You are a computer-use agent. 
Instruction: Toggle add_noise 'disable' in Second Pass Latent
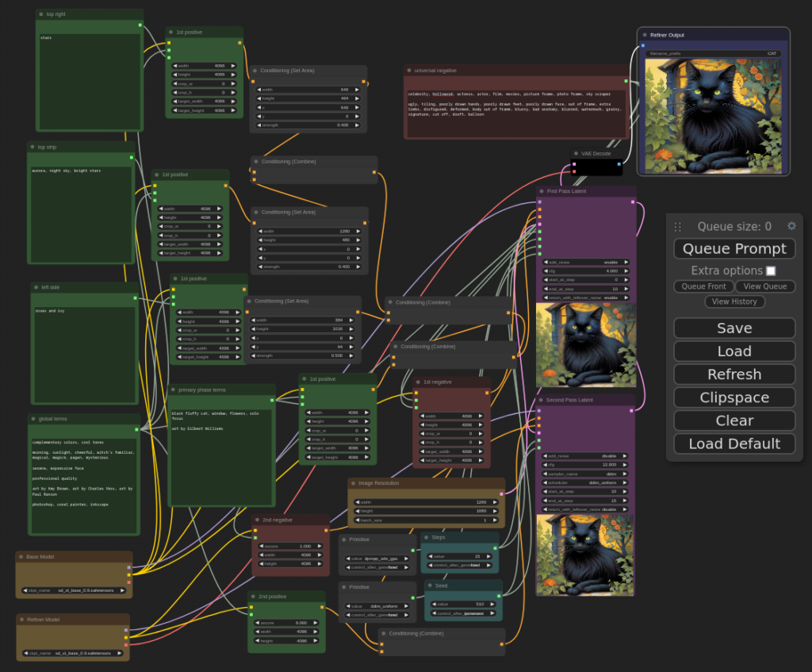click(x=584, y=456)
